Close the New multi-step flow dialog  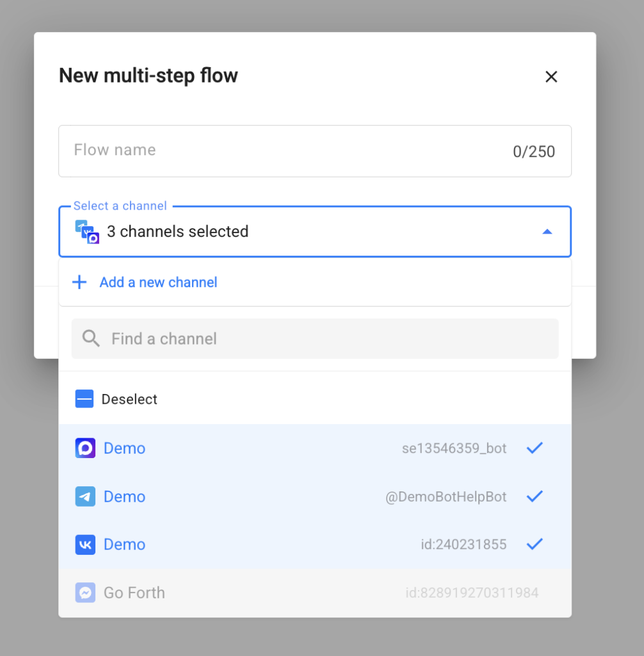551,77
